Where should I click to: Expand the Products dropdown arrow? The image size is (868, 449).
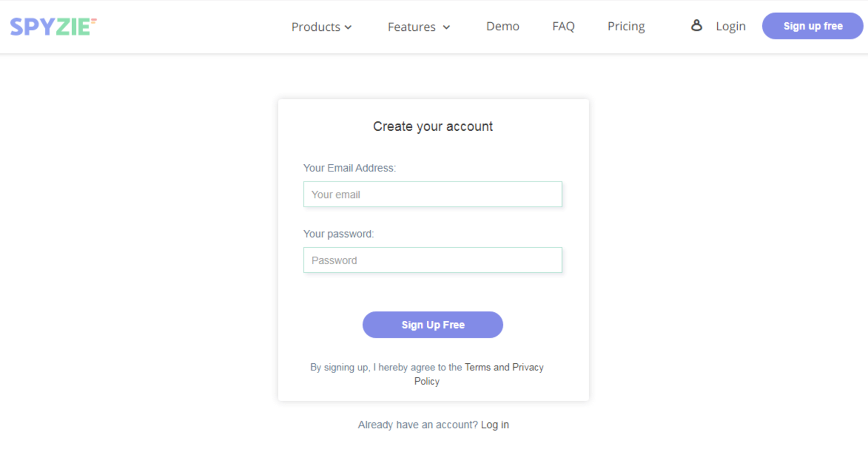(x=348, y=27)
